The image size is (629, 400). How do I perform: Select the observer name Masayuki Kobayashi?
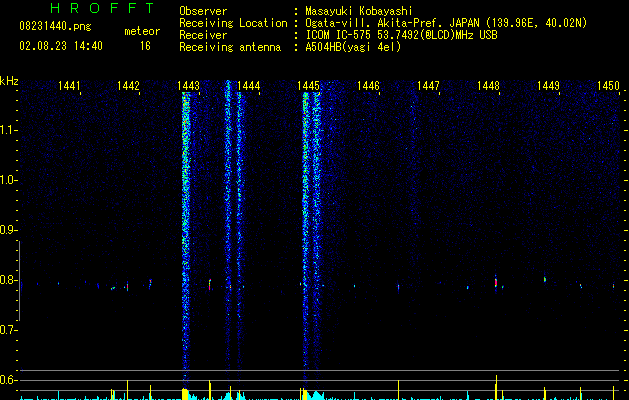pos(359,11)
